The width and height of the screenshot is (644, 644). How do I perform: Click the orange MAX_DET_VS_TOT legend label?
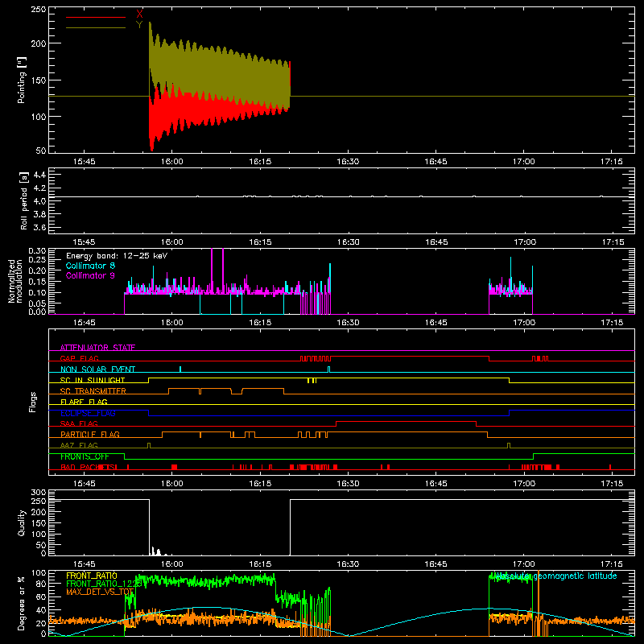pyautogui.click(x=100, y=592)
